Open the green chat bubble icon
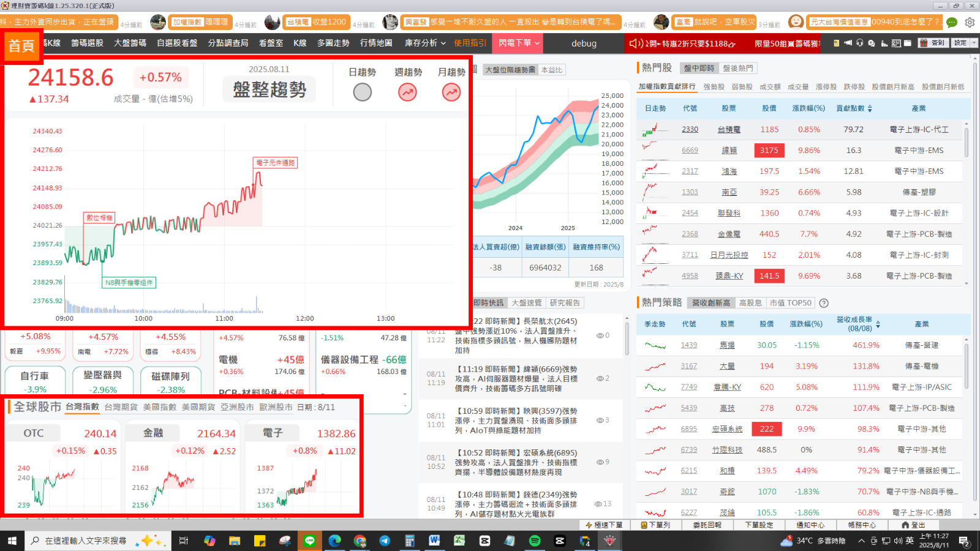The image size is (980, 551). [952, 22]
